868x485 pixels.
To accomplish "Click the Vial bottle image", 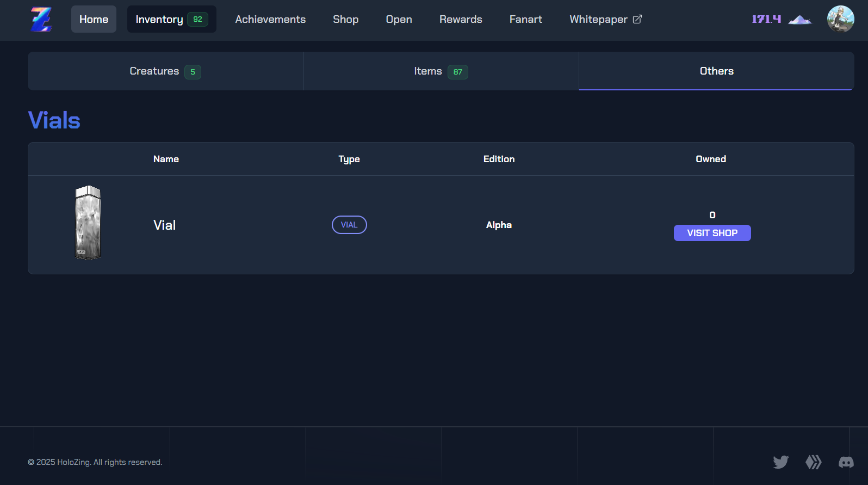I will click(88, 223).
